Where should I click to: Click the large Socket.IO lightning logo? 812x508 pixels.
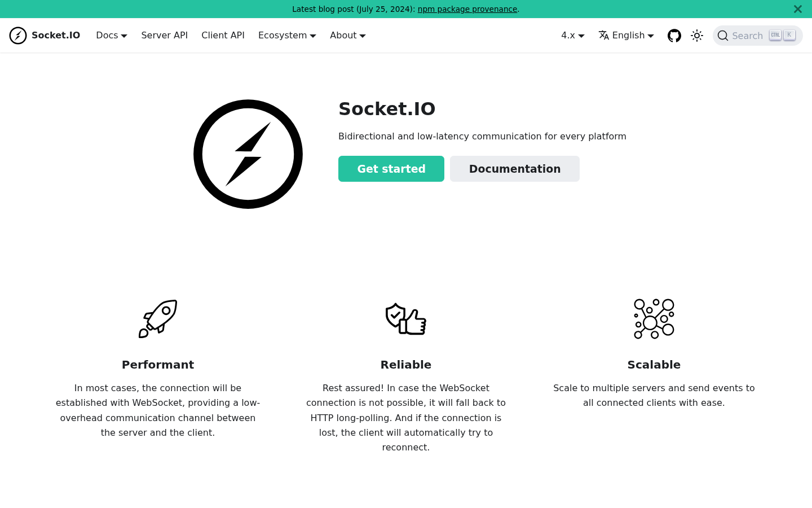[x=248, y=154]
